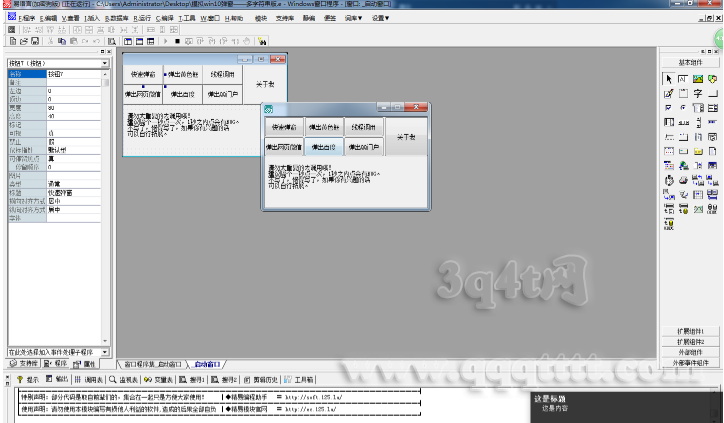Click 弹出黄色标 button in designer window
The image size is (724, 423).
[x=183, y=74]
